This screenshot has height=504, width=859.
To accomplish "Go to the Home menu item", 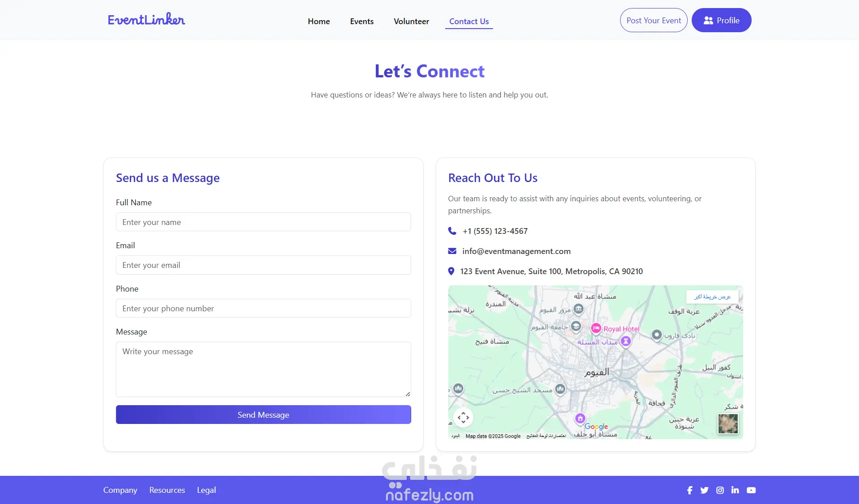I will click(x=319, y=21).
